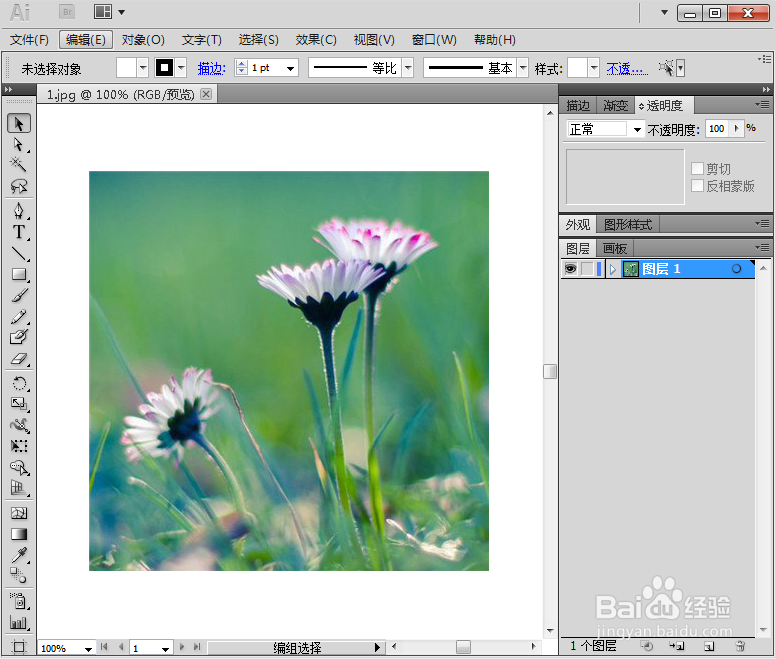Select the Blend tool

click(19, 575)
